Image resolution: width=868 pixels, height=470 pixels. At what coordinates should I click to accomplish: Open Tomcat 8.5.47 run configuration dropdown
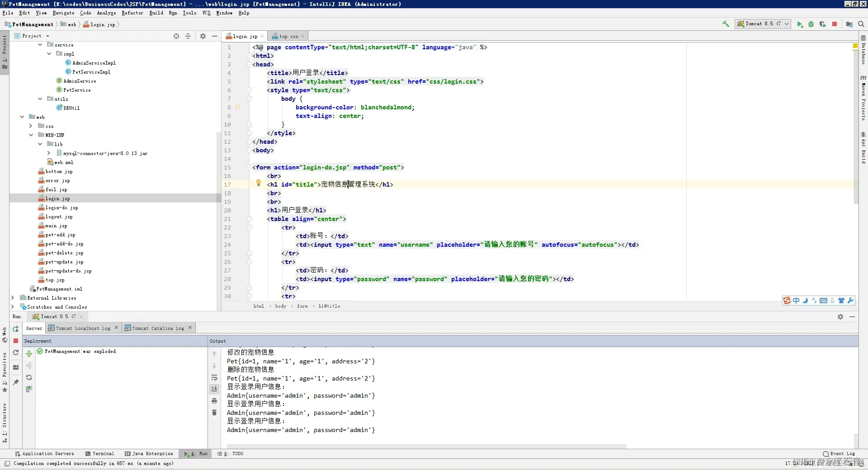(x=763, y=24)
